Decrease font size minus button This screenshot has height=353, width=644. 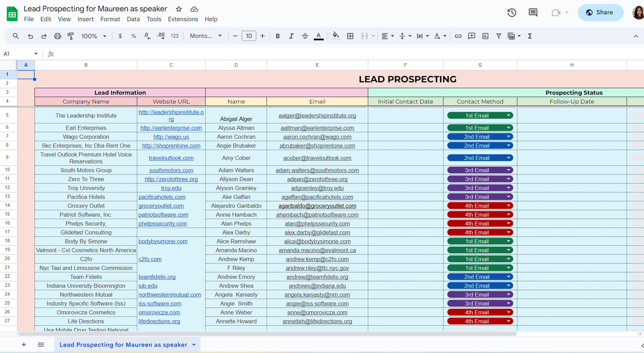pyautogui.click(x=235, y=36)
